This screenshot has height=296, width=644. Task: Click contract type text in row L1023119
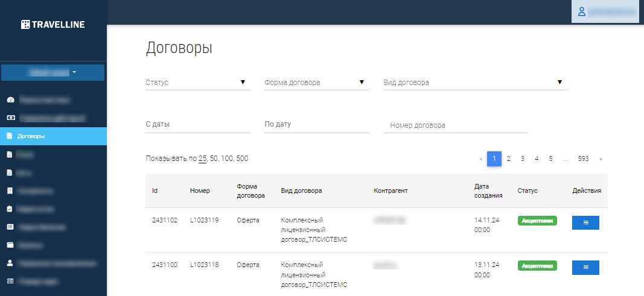click(314, 230)
